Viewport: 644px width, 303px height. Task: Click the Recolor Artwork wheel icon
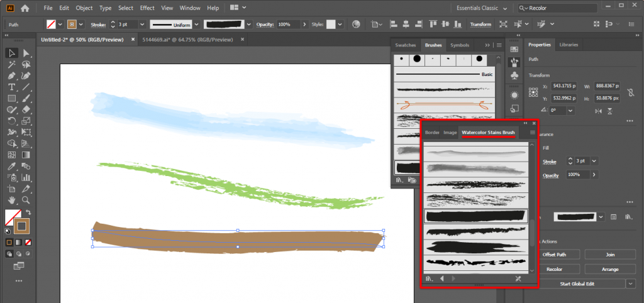point(357,25)
